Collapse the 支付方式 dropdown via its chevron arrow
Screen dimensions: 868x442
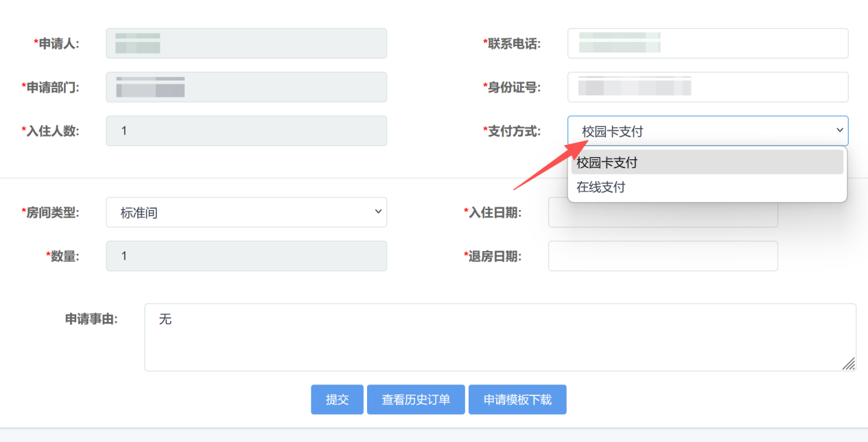point(839,130)
